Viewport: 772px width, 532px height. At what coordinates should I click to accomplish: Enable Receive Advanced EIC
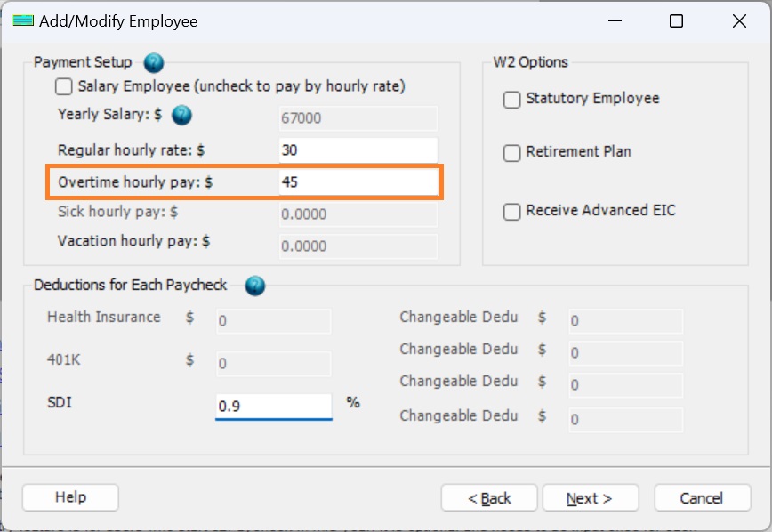click(x=511, y=211)
